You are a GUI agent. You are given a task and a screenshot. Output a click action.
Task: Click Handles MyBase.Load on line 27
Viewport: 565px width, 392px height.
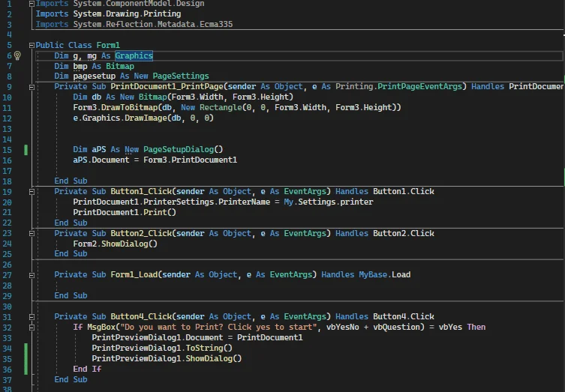365,275
